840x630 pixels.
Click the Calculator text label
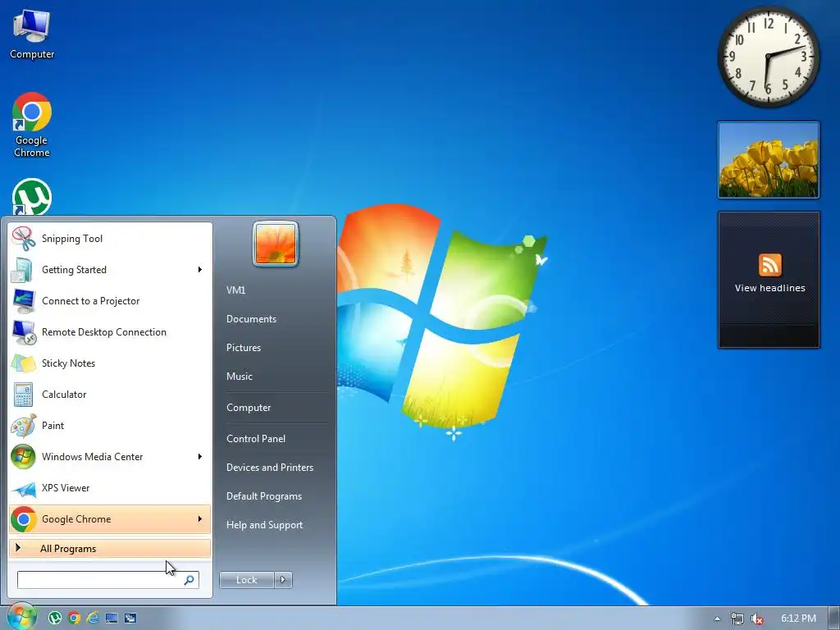64,395
